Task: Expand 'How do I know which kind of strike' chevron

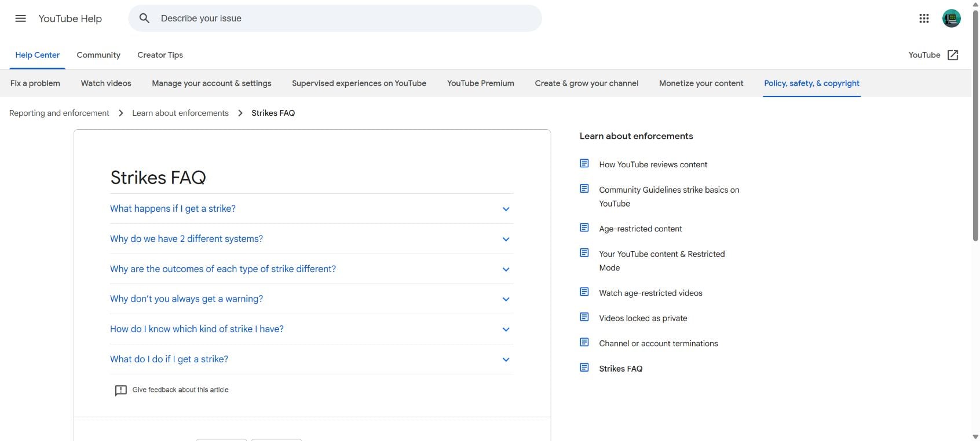Action: pos(506,329)
